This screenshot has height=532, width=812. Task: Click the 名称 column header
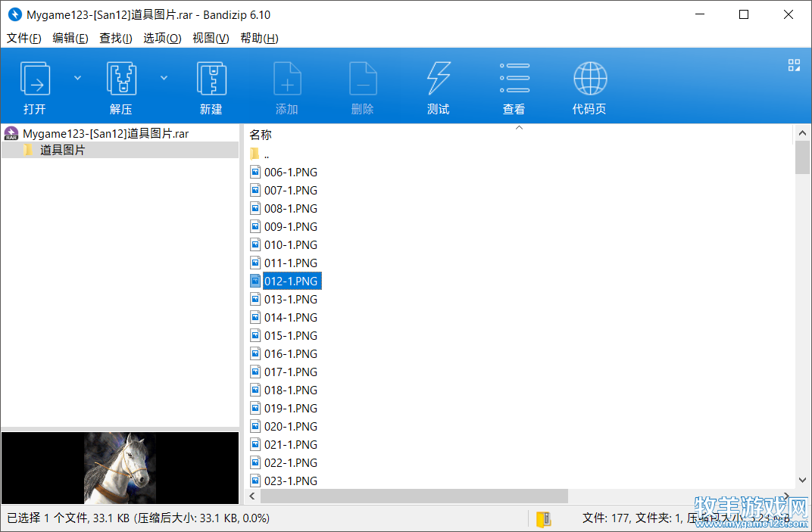click(x=261, y=135)
